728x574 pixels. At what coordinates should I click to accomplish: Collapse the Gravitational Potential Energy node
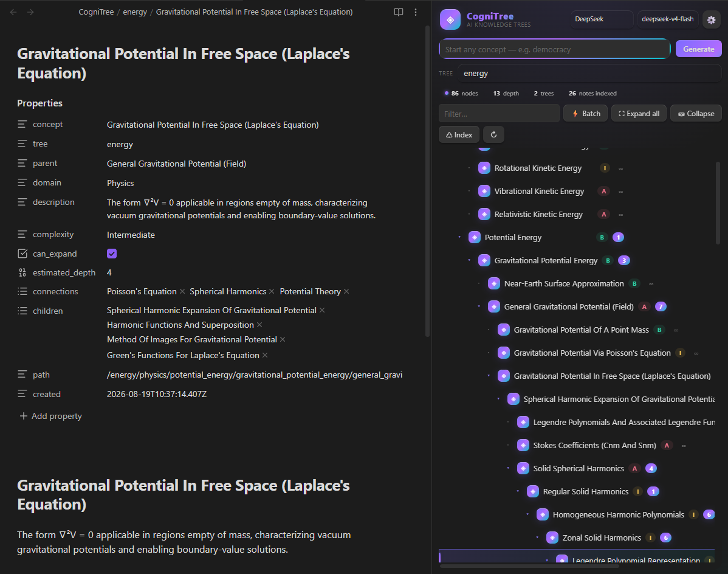[469, 260]
